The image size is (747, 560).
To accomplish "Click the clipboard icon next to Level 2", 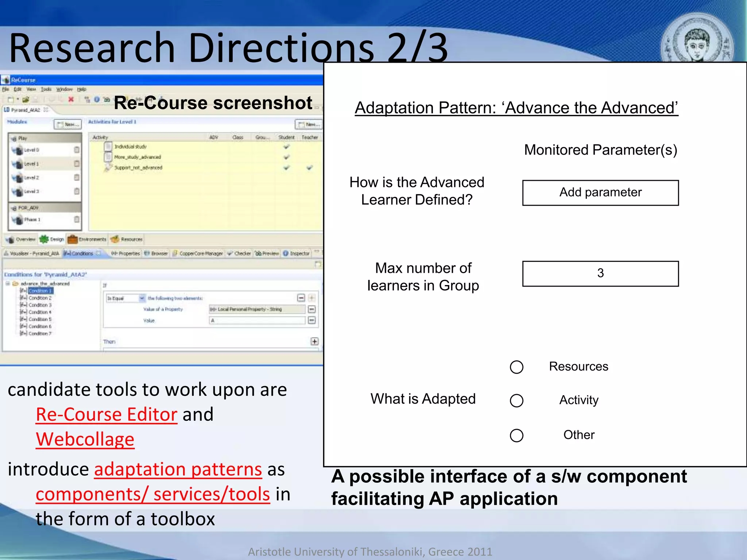I will (x=77, y=177).
